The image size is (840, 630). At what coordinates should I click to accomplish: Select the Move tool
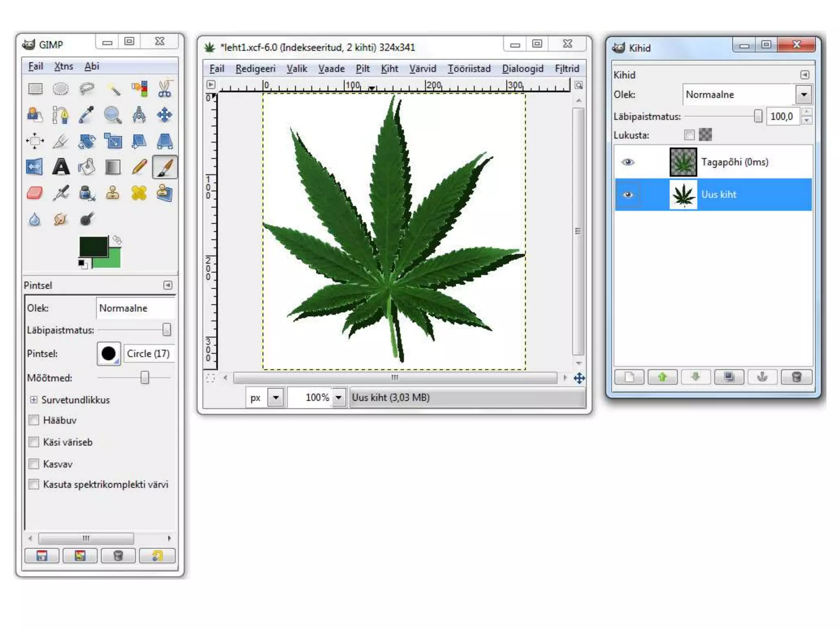(164, 115)
